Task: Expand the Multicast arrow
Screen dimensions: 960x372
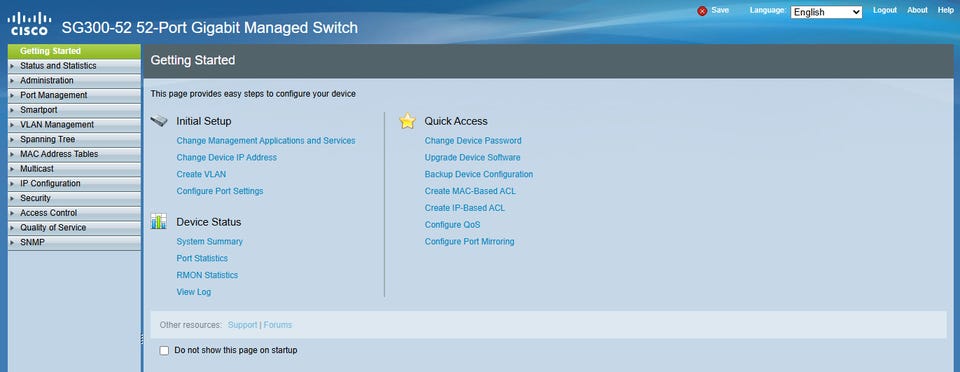Action: click(12, 168)
